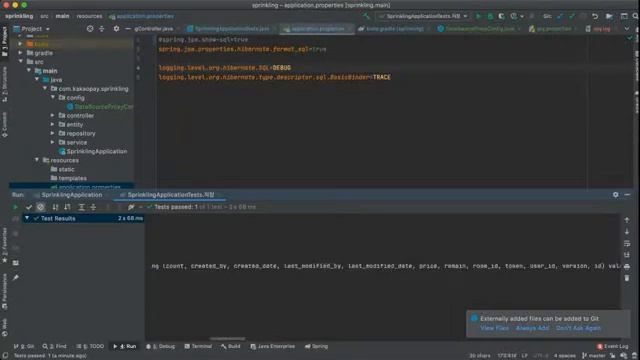Print the console output
The width and height of the screenshot is (640, 360).
627,267
